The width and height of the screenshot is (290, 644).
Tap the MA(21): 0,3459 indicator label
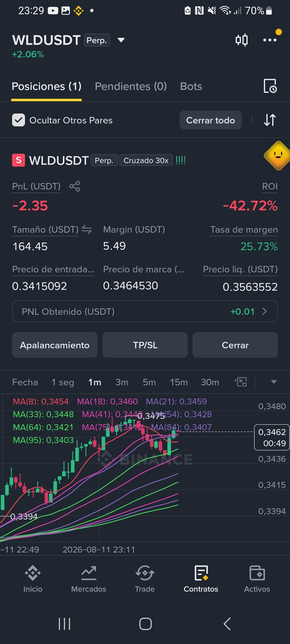pyautogui.click(x=176, y=401)
